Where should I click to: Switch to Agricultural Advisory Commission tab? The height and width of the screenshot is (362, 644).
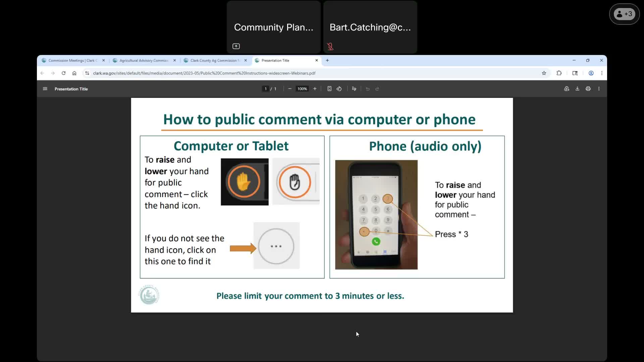144,61
